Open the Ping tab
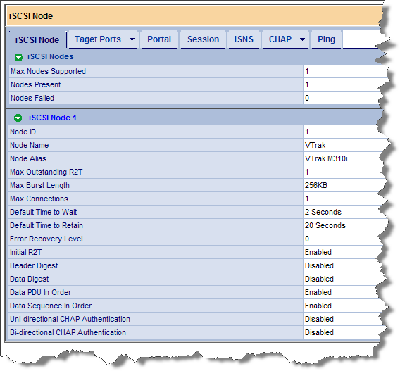The height and width of the screenshot is (371, 400). tap(326, 39)
